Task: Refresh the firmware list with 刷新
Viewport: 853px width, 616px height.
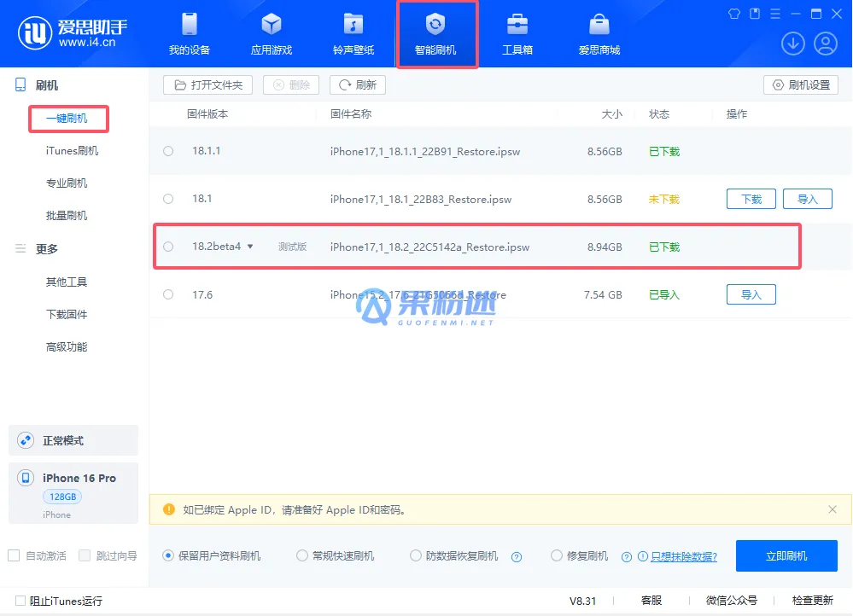Action: (357, 84)
